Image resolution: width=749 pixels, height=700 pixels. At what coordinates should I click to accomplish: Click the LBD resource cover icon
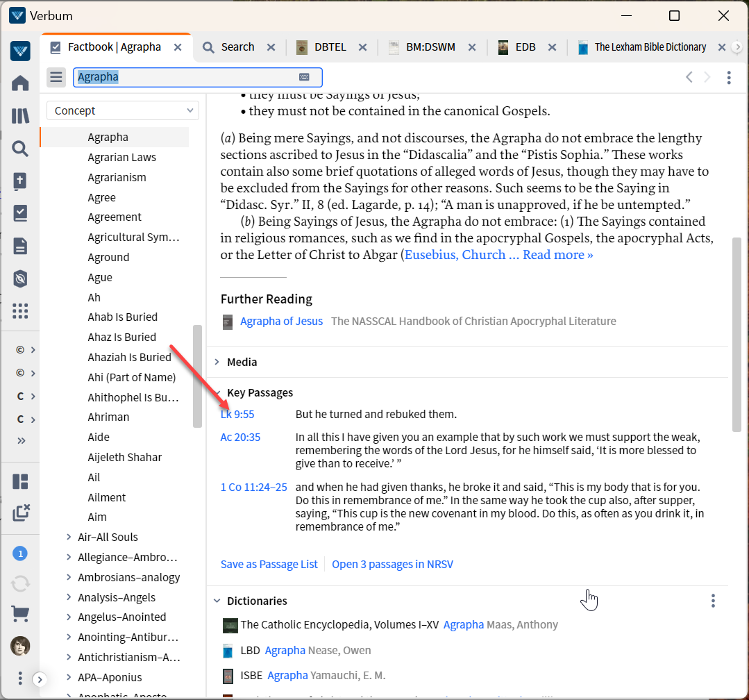coord(228,651)
